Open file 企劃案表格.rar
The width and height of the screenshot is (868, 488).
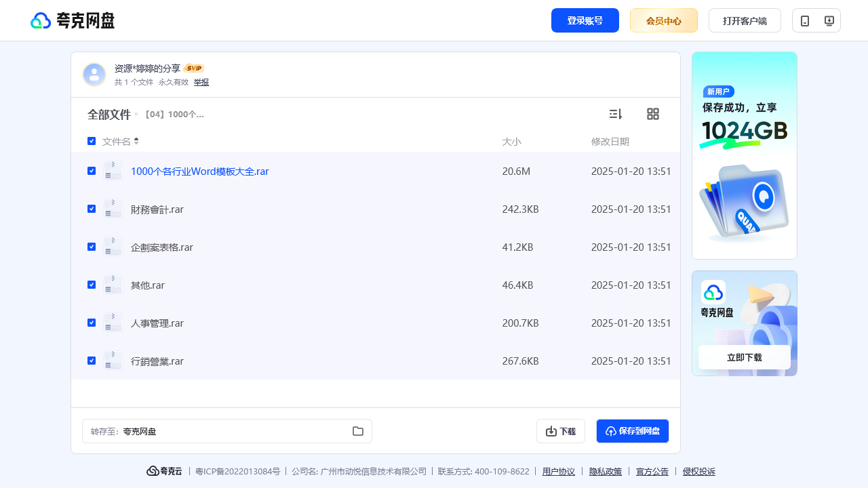[x=162, y=247]
